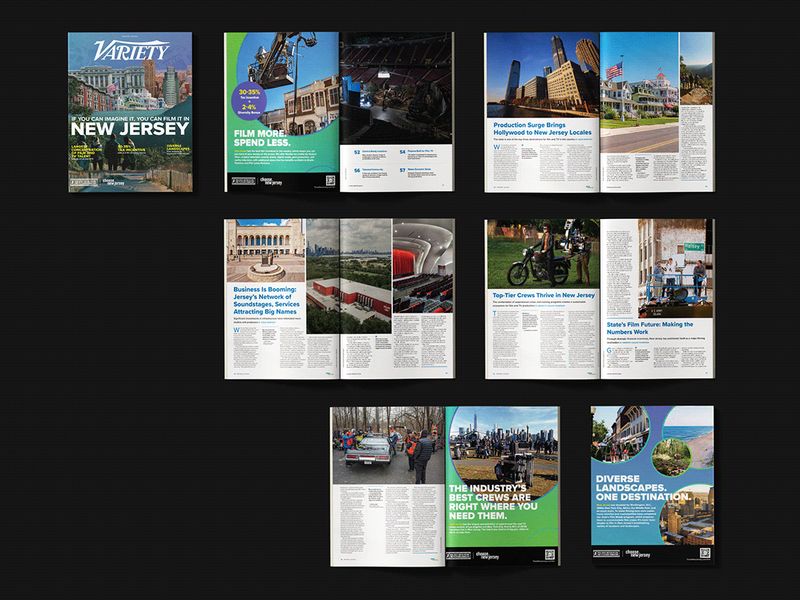Image resolution: width=800 pixels, height=600 pixels.
Task: Open the motorcycle film shoot photo
Action: pyautogui.click(x=543, y=254)
